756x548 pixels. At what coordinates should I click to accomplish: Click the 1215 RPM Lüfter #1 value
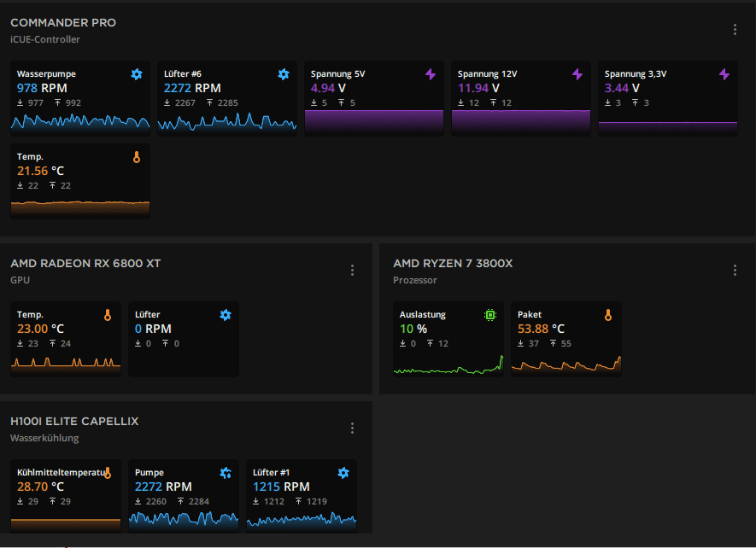(x=281, y=487)
